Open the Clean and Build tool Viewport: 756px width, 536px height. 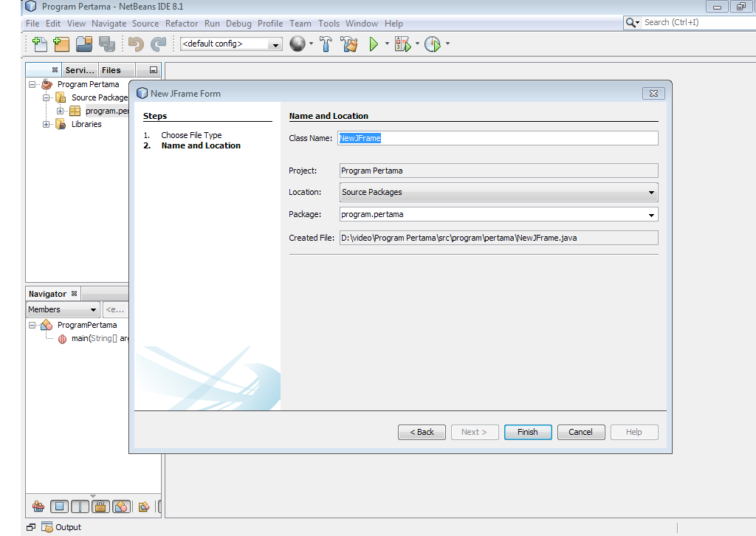pyautogui.click(x=349, y=44)
